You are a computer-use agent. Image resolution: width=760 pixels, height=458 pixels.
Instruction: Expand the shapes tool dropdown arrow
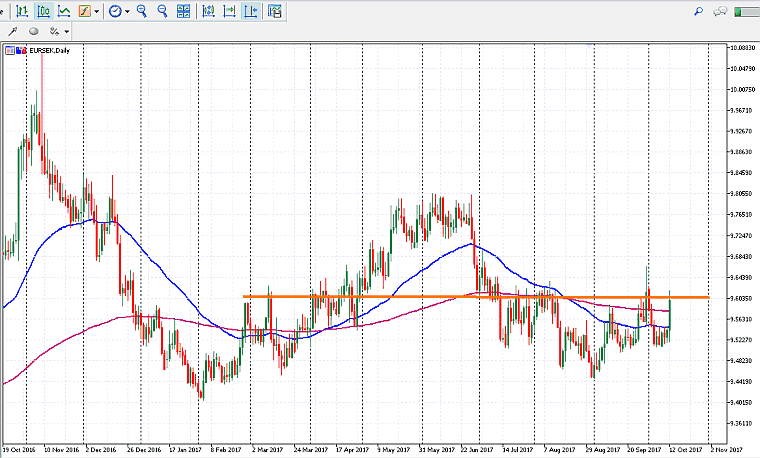pos(67,32)
